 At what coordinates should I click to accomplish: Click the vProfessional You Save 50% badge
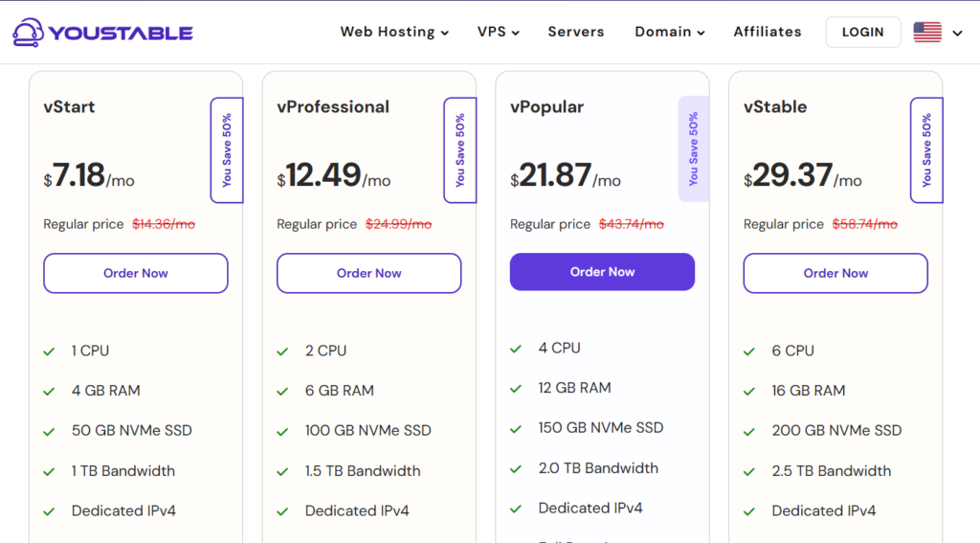click(x=460, y=150)
